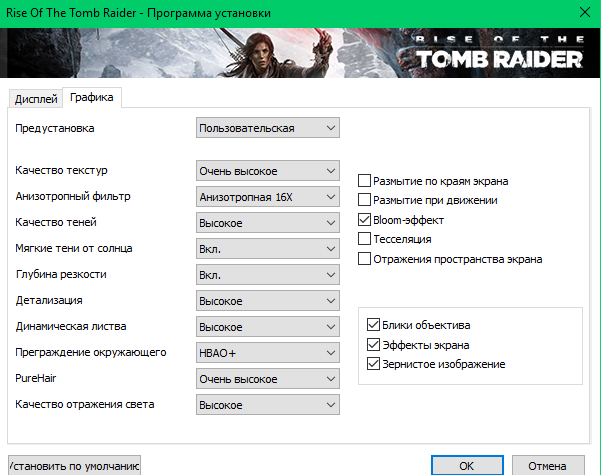Click the PureHair label
Image resolution: width=601 pixels, height=475 pixels.
coord(36,378)
